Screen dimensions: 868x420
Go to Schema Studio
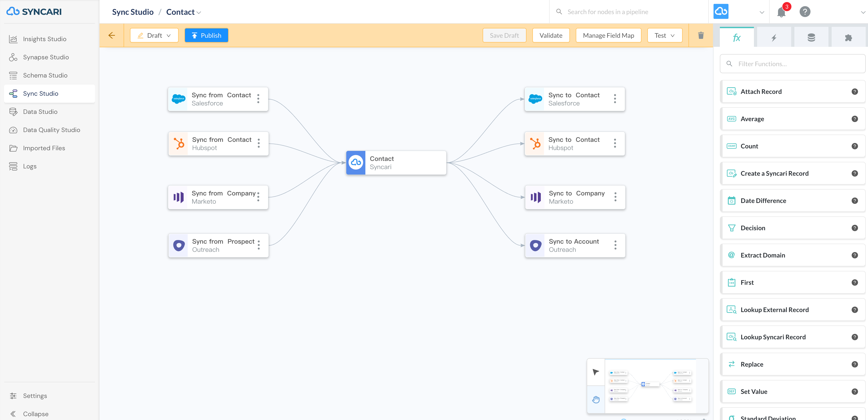50,75
